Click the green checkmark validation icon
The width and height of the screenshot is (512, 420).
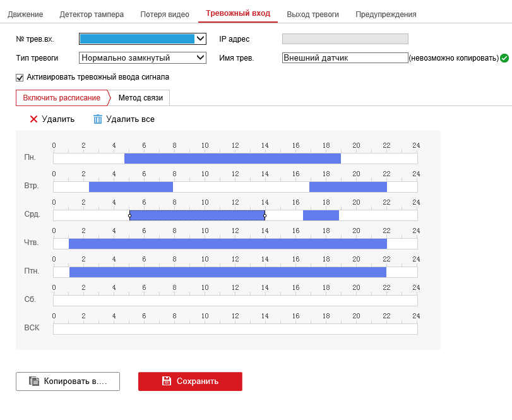coord(504,58)
